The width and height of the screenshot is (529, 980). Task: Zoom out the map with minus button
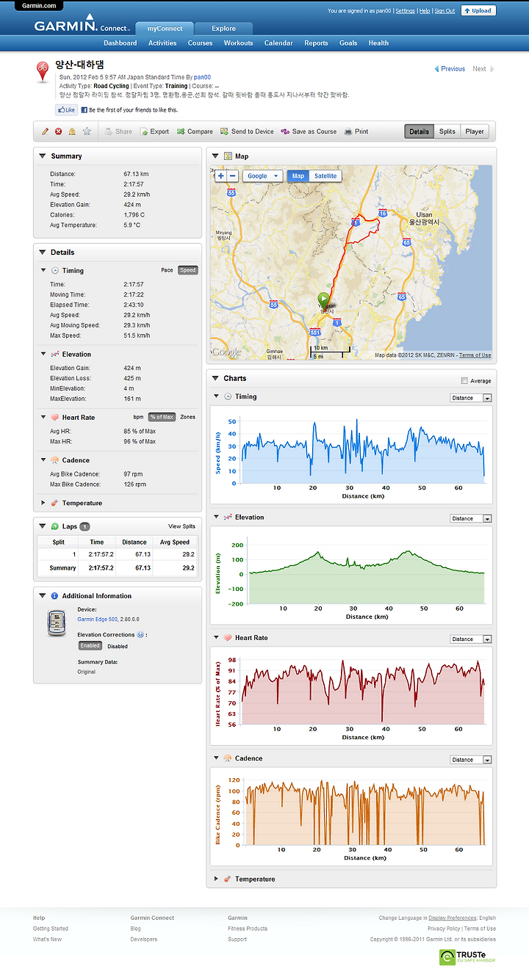[x=233, y=175]
